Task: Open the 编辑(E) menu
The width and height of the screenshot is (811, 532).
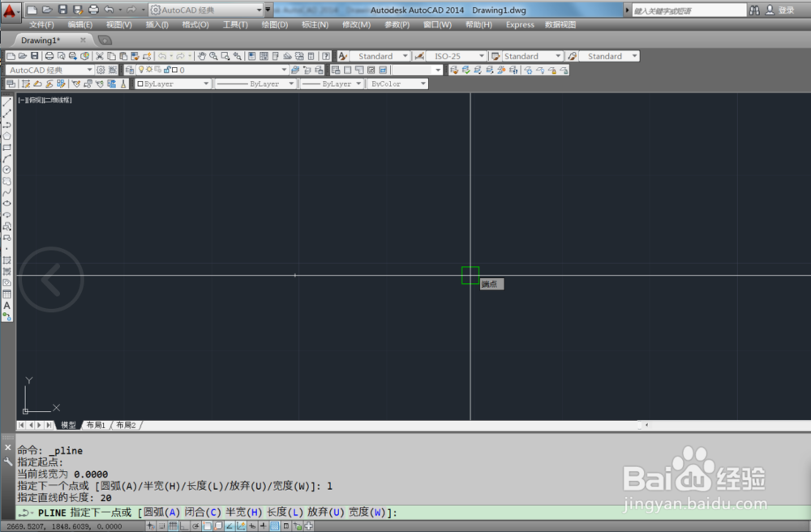Action: pyautogui.click(x=79, y=25)
